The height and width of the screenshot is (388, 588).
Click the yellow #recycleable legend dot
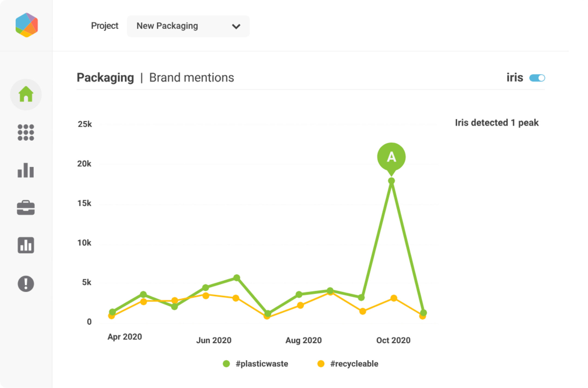[x=321, y=364]
